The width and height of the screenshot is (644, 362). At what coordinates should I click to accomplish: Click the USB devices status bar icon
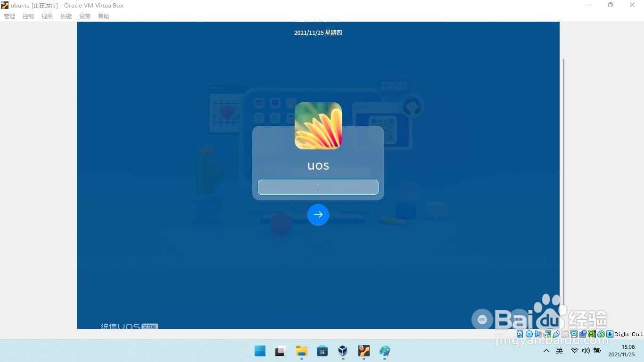pos(556,334)
